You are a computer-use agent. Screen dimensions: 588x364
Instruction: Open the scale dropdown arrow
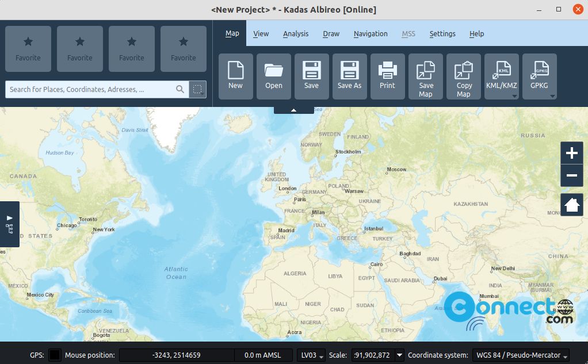(x=400, y=355)
